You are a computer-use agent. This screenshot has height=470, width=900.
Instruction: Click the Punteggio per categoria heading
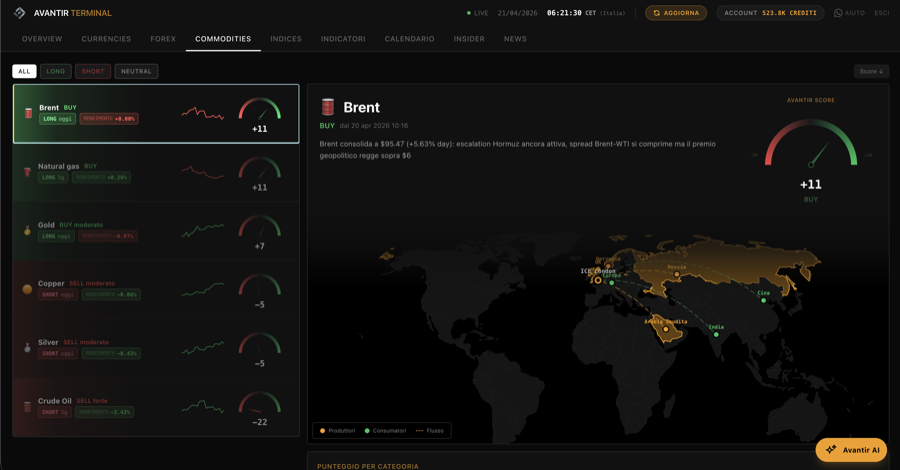(367, 466)
